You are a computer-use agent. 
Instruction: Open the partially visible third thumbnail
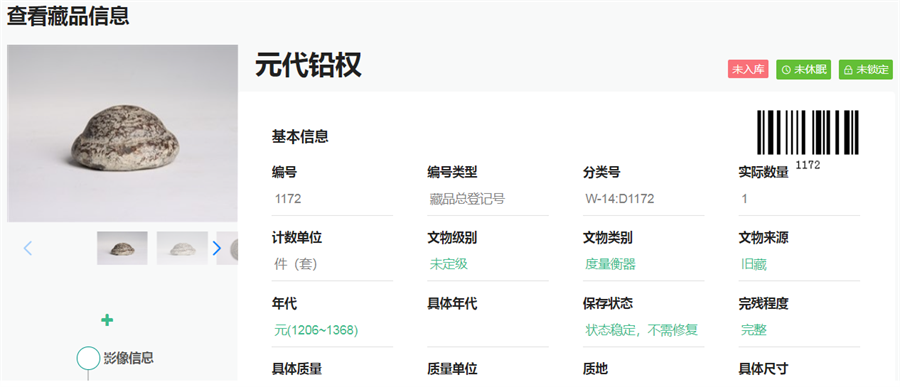click(x=227, y=248)
